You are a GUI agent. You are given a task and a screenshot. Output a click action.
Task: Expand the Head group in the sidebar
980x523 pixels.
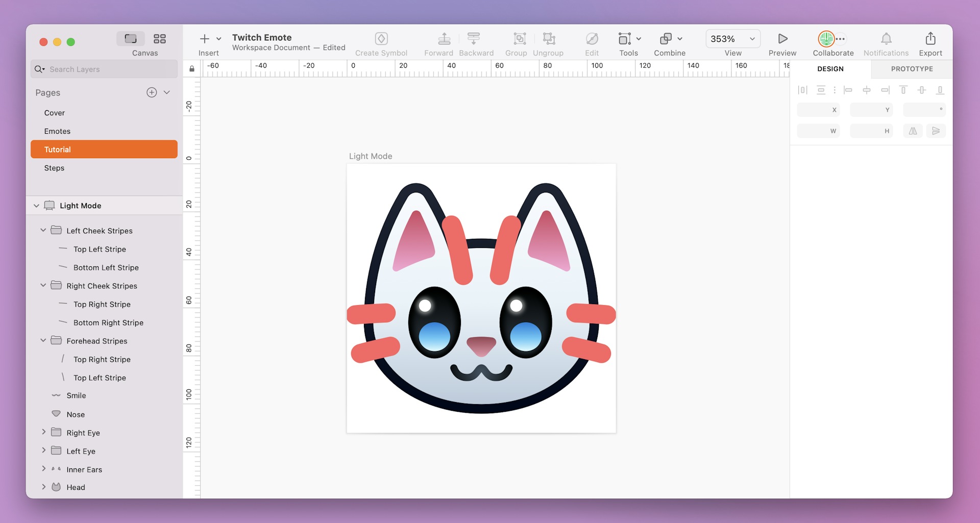click(43, 487)
